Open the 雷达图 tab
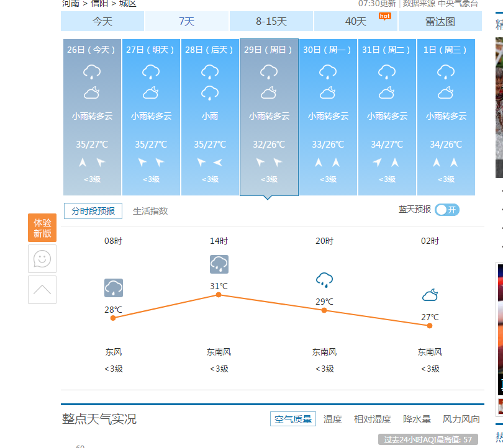Image resolution: width=503 pixels, height=448 pixels. pos(440,22)
